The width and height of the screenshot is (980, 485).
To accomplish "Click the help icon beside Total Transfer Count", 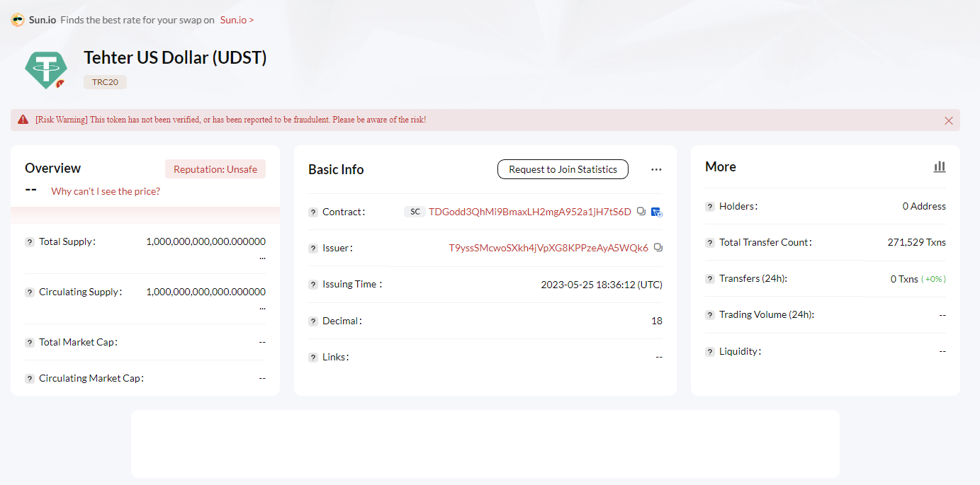I will (710, 243).
